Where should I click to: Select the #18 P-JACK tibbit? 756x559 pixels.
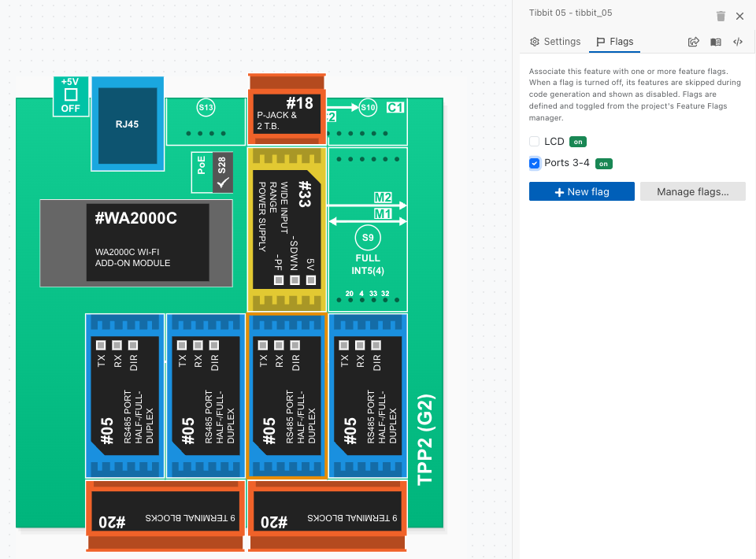(x=287, y=109)
